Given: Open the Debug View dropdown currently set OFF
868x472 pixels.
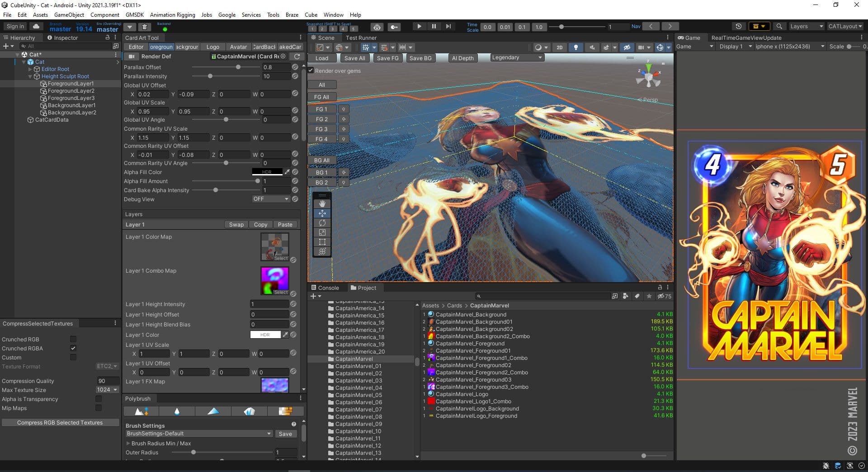Looking at the screenshot, I should (x=270, y=199).
